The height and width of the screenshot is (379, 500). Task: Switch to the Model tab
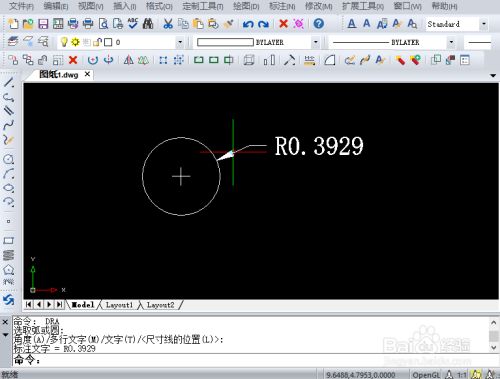(x=83, y=305)
